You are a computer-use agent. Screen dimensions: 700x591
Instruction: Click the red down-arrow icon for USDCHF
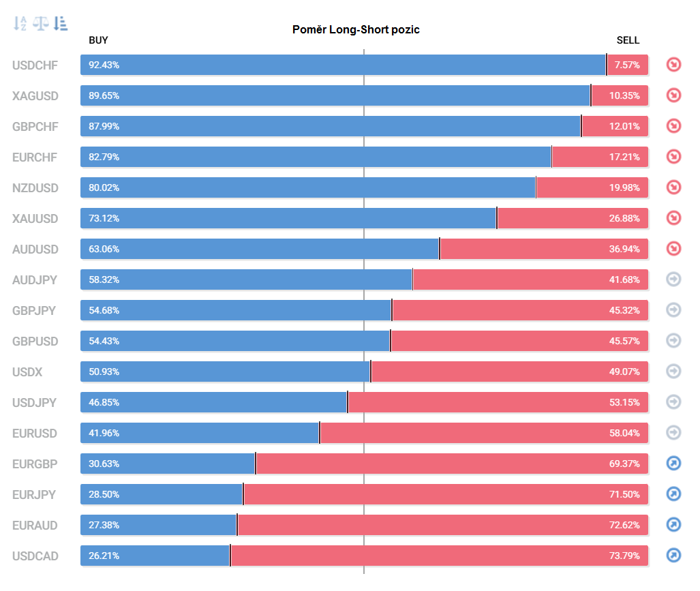click(x=673, y=65)
